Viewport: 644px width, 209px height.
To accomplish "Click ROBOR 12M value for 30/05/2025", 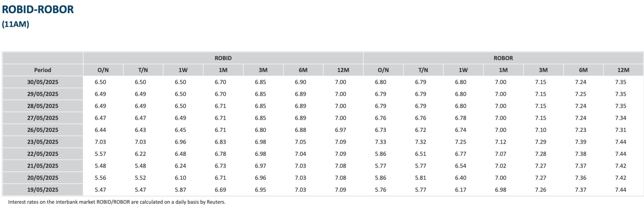I will point(621,82).
